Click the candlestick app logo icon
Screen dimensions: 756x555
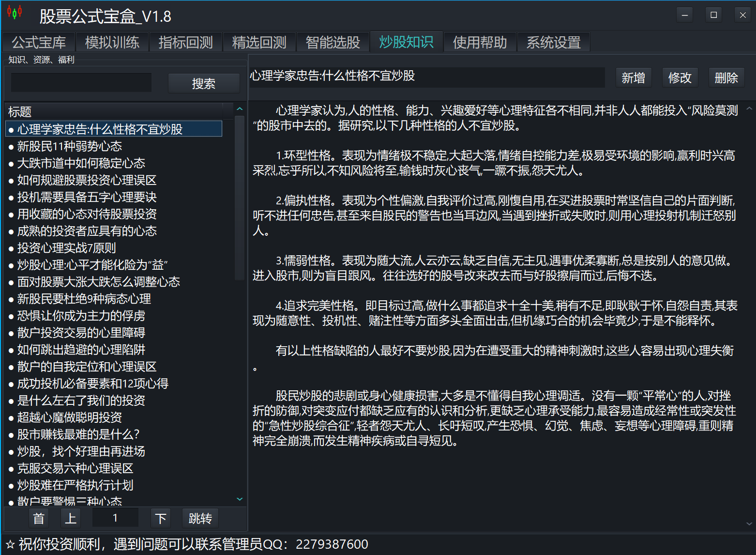pos(15,13)
